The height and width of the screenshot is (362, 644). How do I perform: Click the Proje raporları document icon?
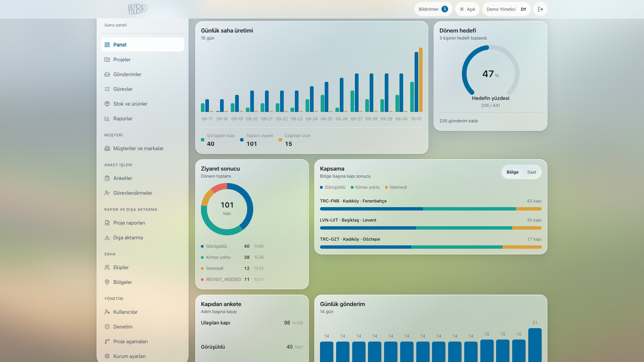107,223
